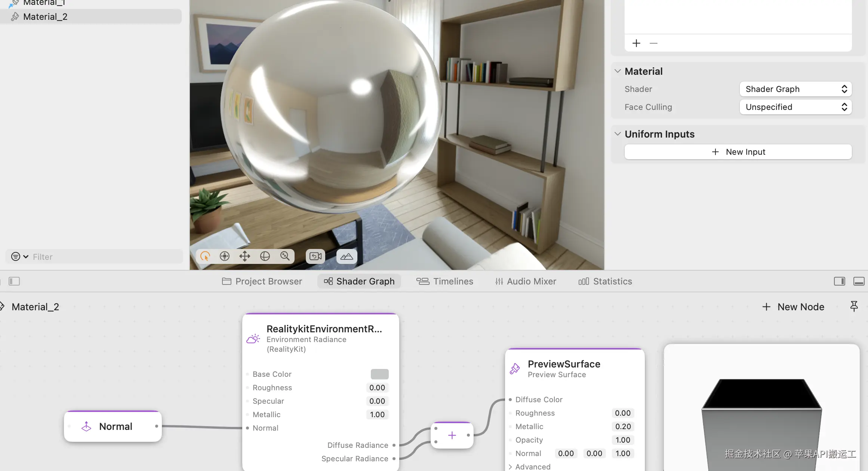Select the orbit globe navigation tool
This screenshot has width=868, height=471.
[x=265, y=256]
